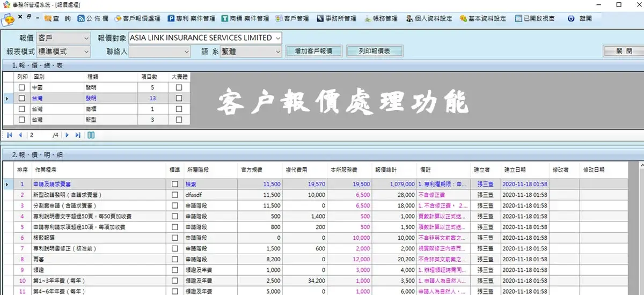Click the dfasdf stage cell

[210, 195]
